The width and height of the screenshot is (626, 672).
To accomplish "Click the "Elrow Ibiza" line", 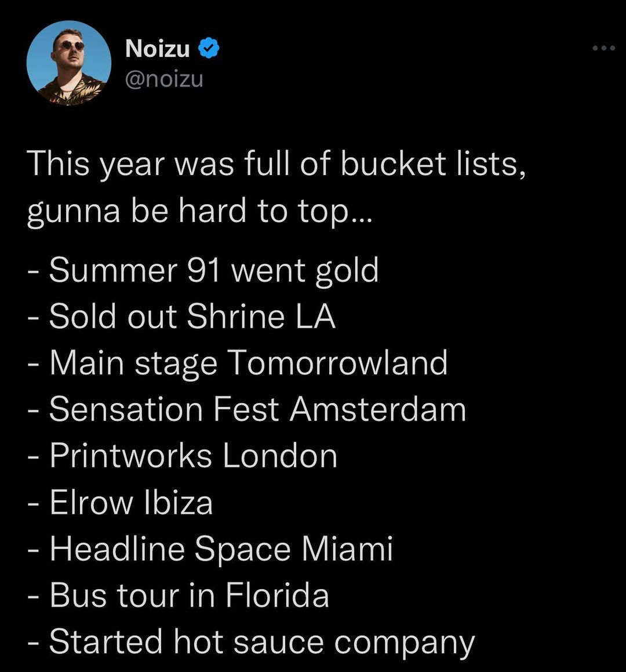I will [121, 502].
